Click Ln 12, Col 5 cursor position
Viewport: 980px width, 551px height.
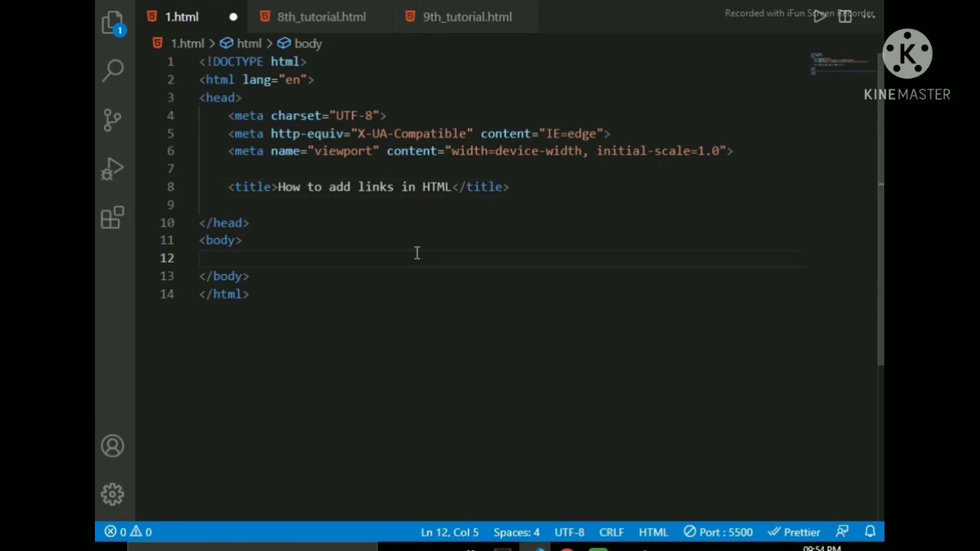click(x=449, y=532)
